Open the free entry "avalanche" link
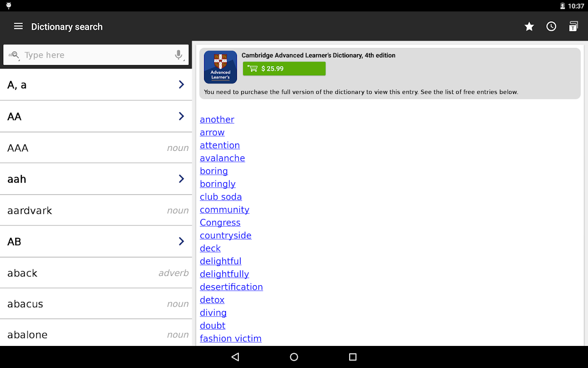The width and height of the screenshot is (588, 368). [x=222, y=158]
